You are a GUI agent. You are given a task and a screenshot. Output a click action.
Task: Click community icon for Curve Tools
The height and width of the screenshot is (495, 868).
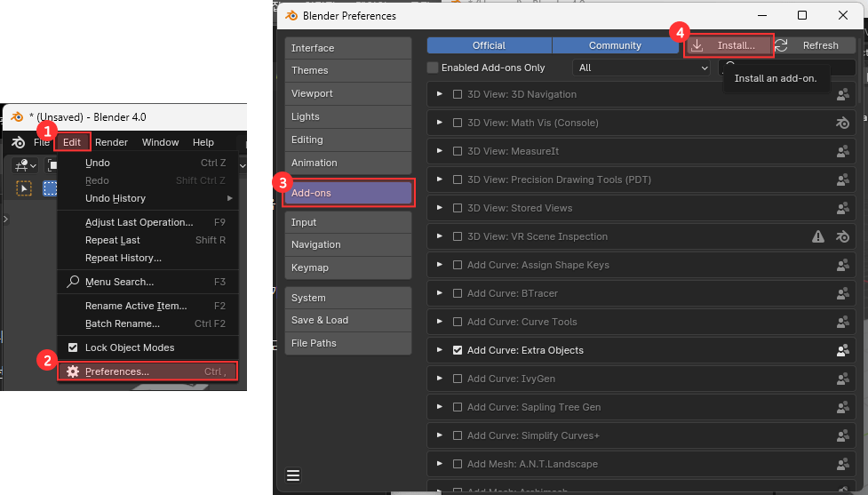842,323
